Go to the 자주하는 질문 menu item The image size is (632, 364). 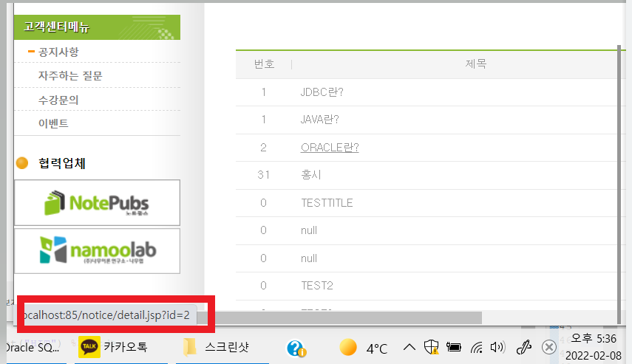point(70,76)
